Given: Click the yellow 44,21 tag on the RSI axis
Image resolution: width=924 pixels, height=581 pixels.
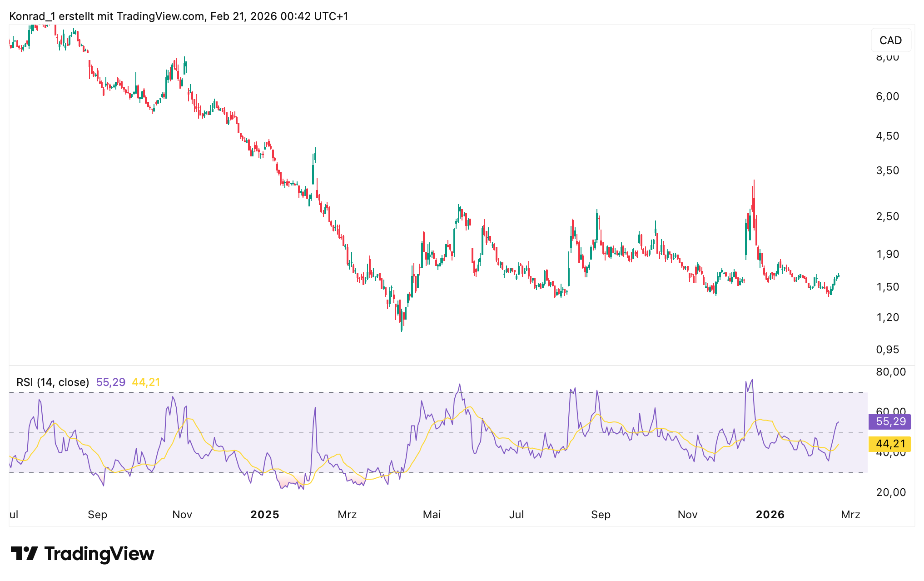Looking at the screenshot, I should [x=889, y=444].
